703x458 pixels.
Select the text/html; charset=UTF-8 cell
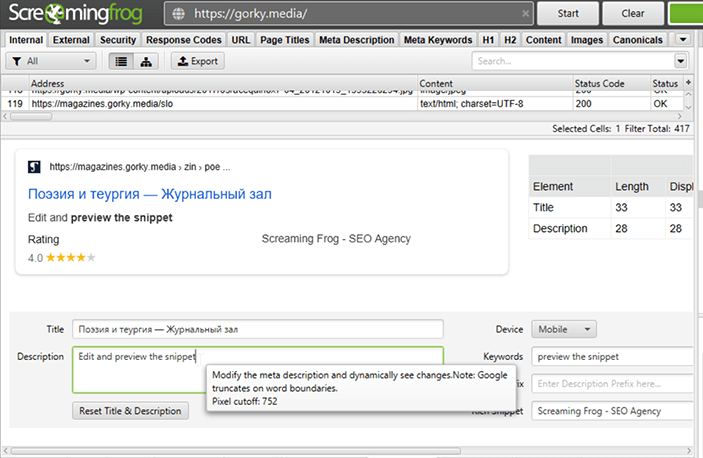495,104
